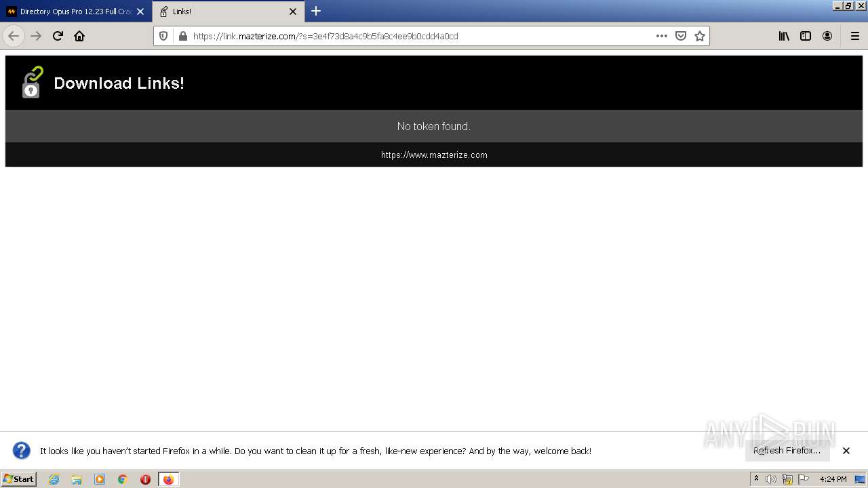
Task: Click the taskbar clock 4:24 PM
Action: pos(833,479)
